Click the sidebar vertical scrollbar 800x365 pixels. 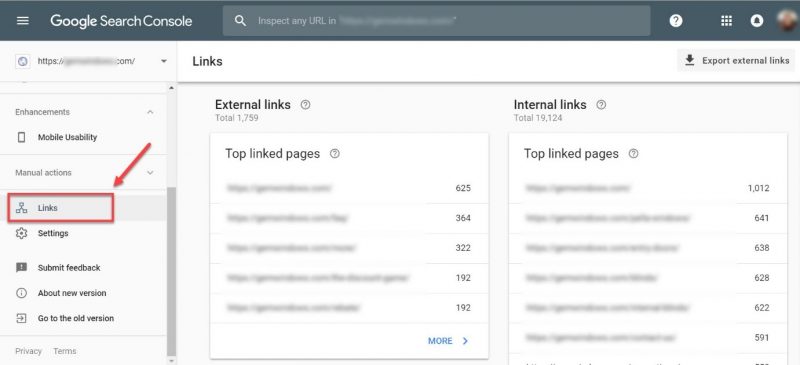click(171, 271)
